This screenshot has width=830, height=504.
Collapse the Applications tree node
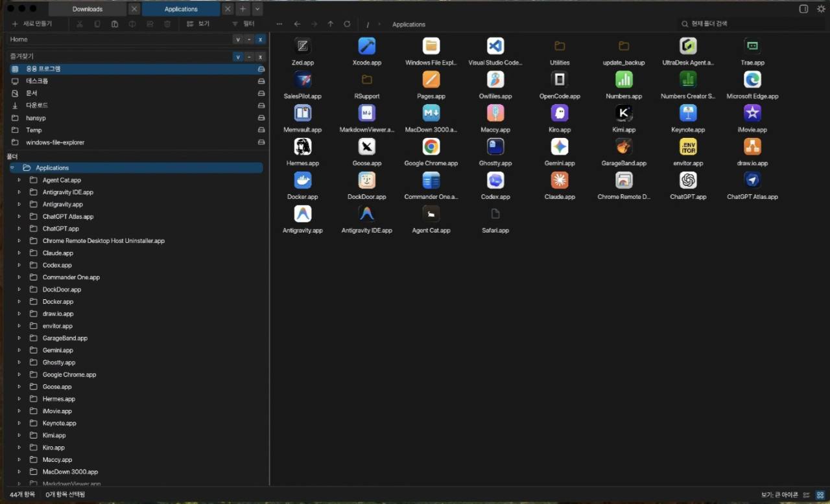pyautogui.click(x=12, y=168)
